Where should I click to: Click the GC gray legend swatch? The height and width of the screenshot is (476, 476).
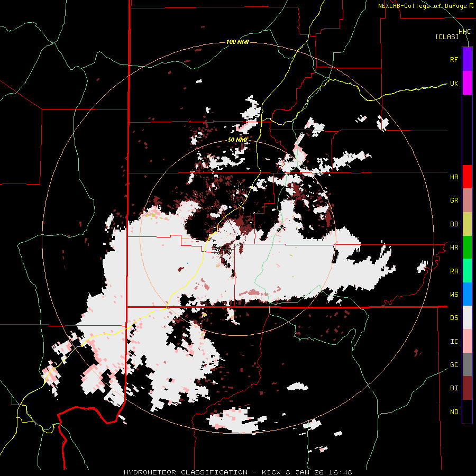(467, 364)
